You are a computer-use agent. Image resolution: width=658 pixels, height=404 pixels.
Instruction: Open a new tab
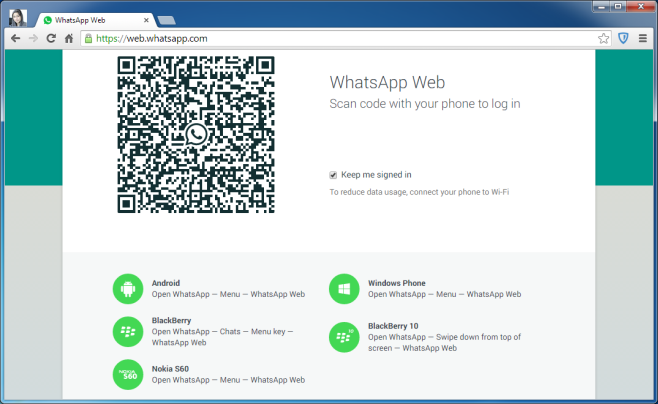coord(166,19)
